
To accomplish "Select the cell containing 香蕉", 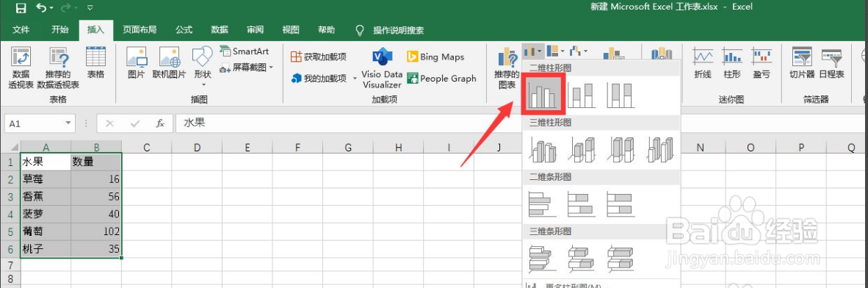I will pyautogui.click(x=46, y=197).
